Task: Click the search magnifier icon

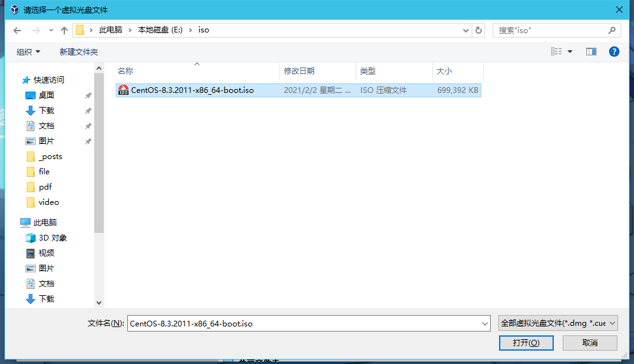Action: (612, 31)
